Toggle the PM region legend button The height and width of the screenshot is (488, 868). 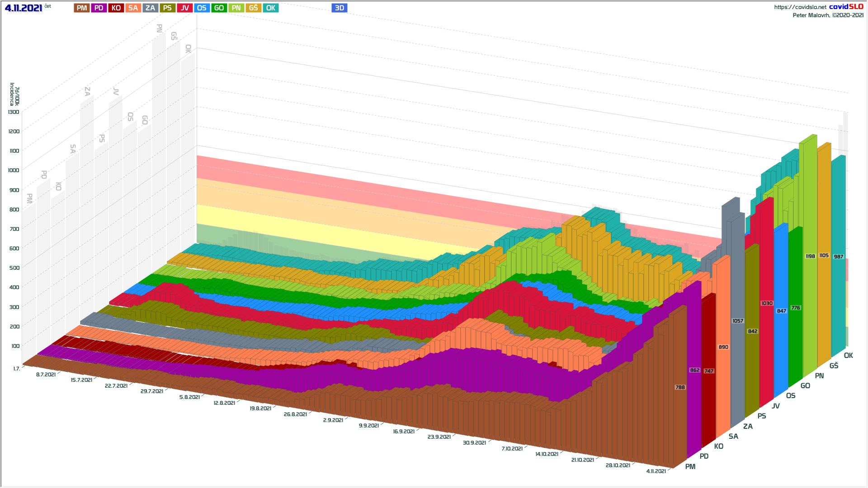(x=82, y=8)
